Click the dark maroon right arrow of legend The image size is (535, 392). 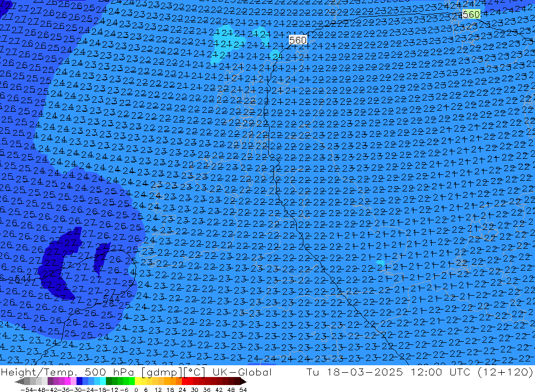pyautogui.click(x=243, y=382)
